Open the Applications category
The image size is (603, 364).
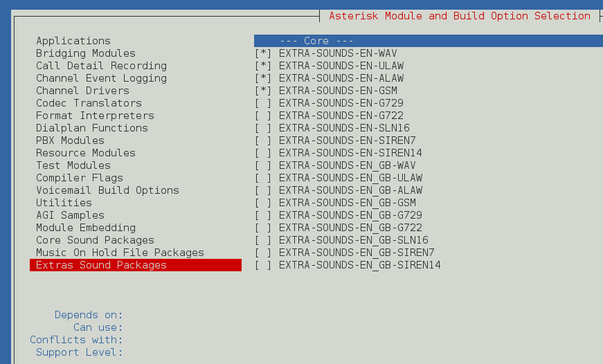click(73, 41)
